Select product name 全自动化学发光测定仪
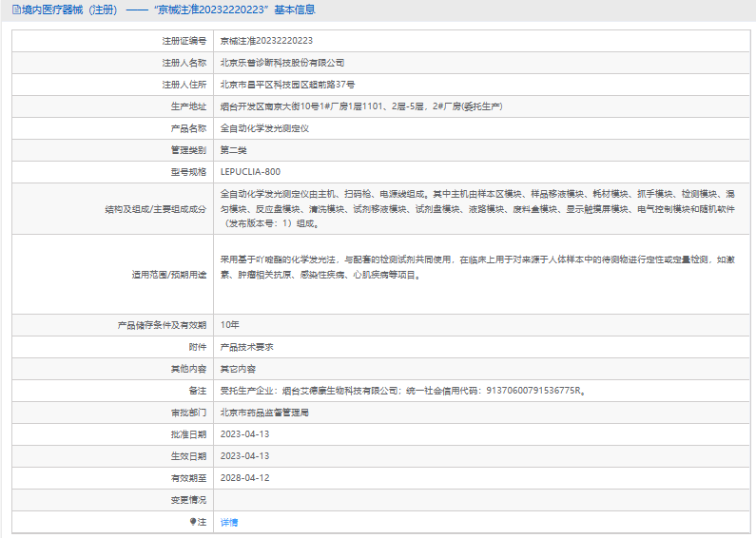 pos(264,128)
